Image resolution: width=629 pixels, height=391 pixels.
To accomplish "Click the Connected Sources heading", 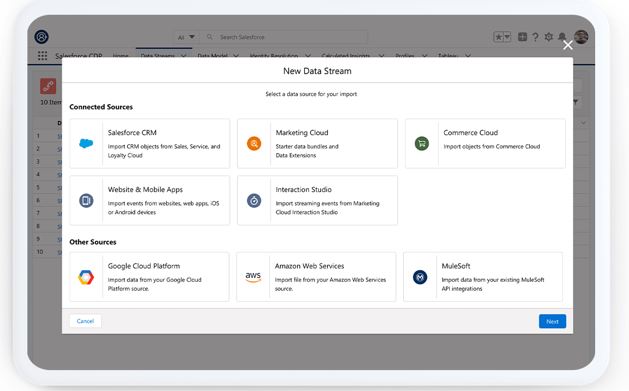I will tap(101, 107).
